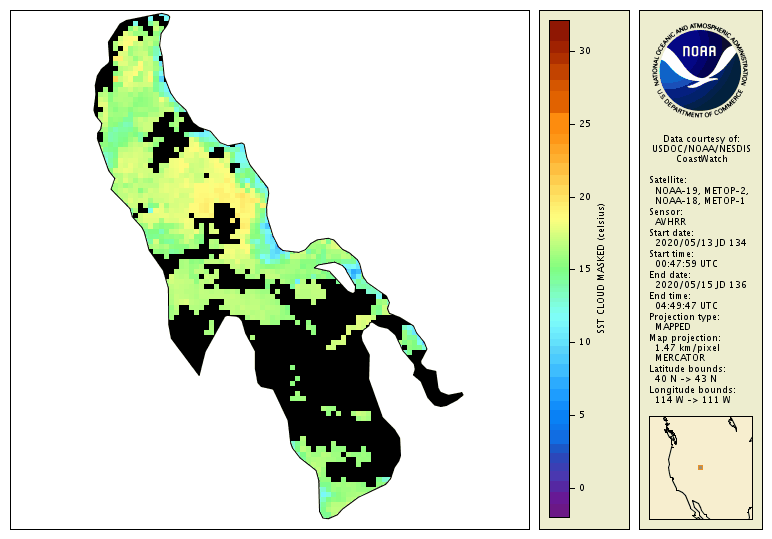Image resolution: width=772 pixels, height=539 pixels.
Task: Click '2020/05/13 JD 134' start date value
Action: pyautogui.click(x=700, y=243)
